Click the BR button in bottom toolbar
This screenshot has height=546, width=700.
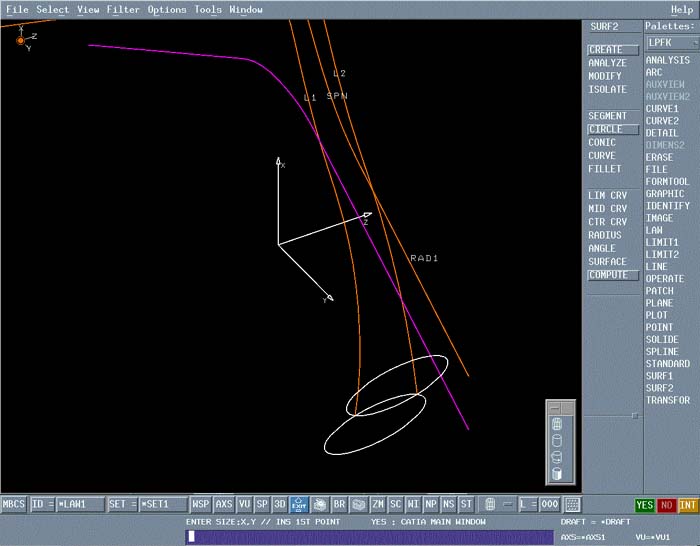[339, 505]
